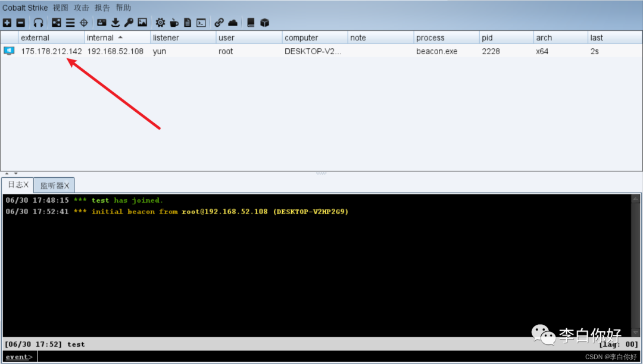The image size is (643, 364).
Task: Show the targets view crosshair icon
Action: [84, 23]
